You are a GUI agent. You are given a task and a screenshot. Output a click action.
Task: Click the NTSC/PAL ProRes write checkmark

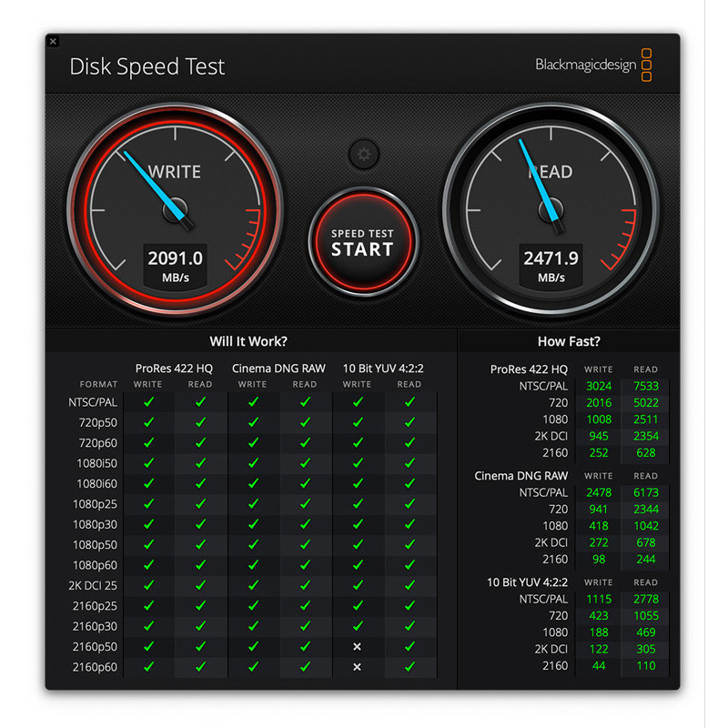click(x=149, y=403)
